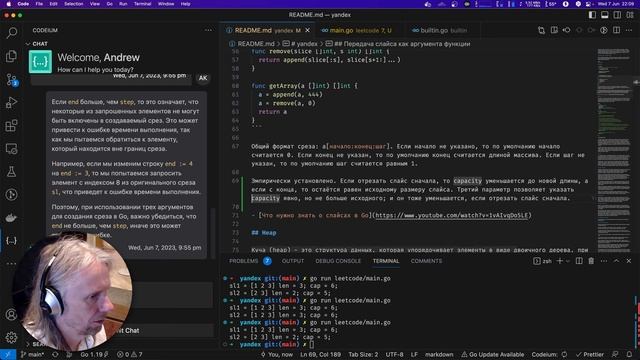The height and width of the screenshot is (360, 640).
Task: Open the Testing flask view
Action: [11, 171]
